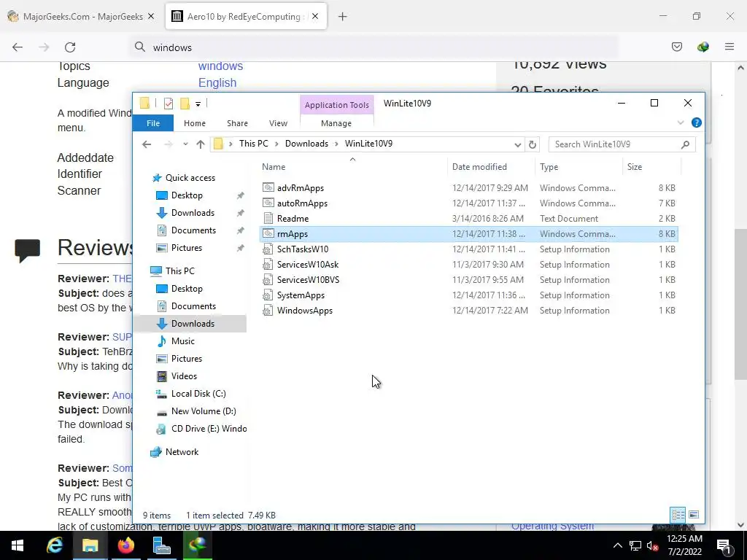Click the muted volume tray icon
The image size is (747, 560).
pyautogui.click(x=652, y=545)
